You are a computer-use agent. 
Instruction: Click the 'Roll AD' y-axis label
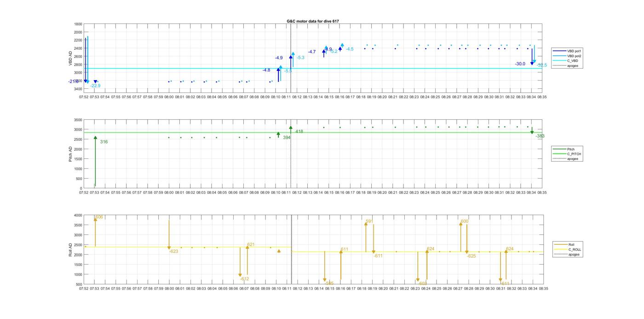(70, 249)
